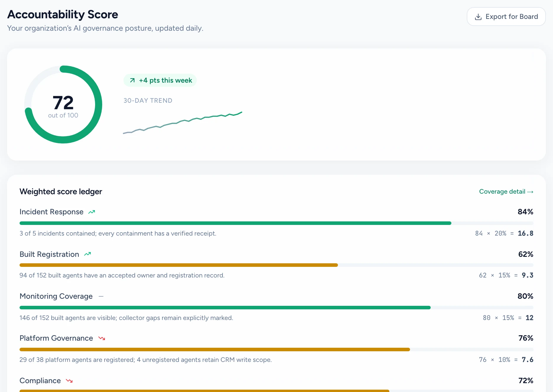Click the Monitoring Coverage row label
Image resolution: width=553 pixels, height=392 pixels.
56,296
